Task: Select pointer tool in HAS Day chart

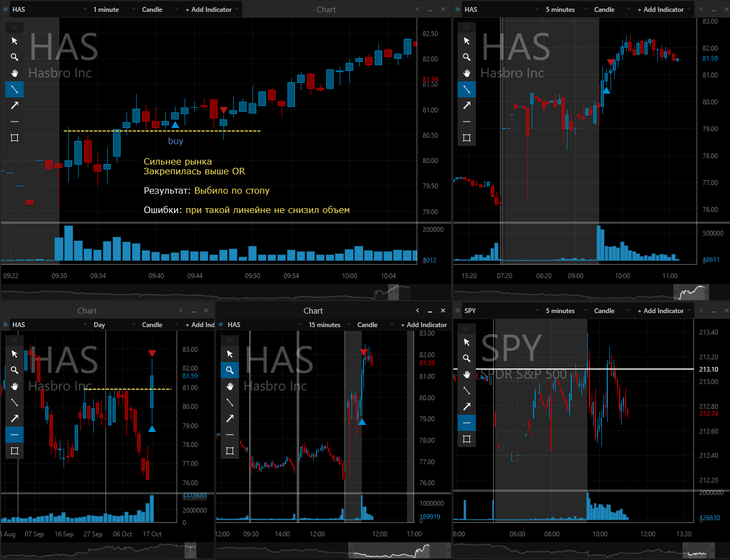Action: (15, 354)
